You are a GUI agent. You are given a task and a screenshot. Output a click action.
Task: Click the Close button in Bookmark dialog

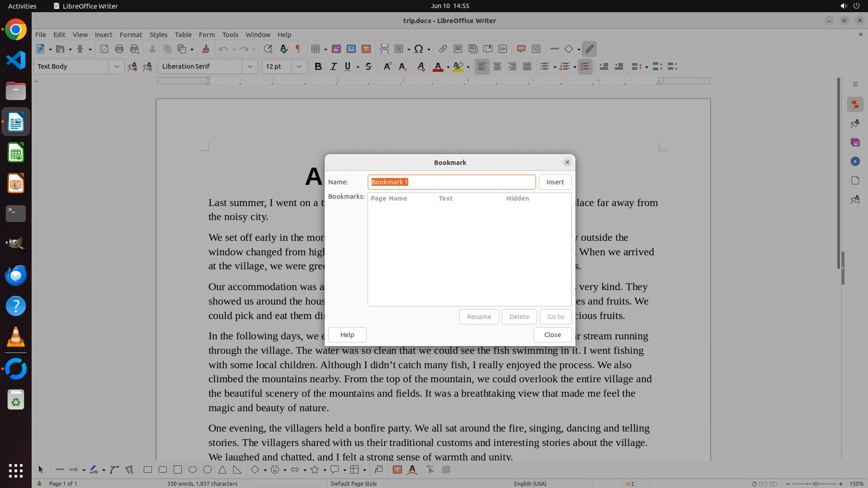click(552, 335)
